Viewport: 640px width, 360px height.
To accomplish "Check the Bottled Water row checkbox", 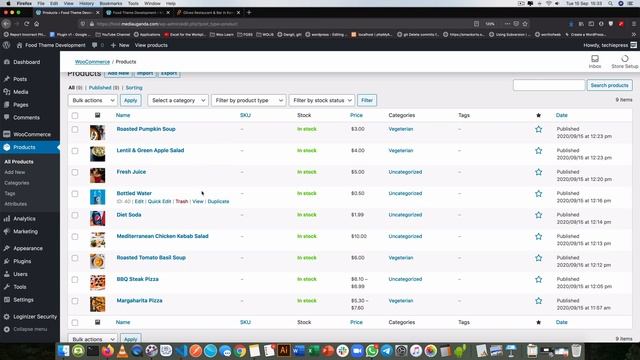I will tap(75, 194).
